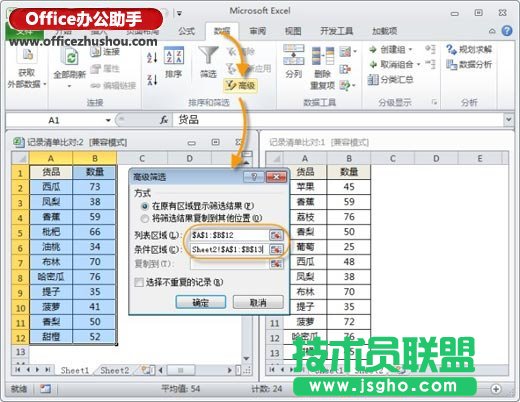This screenshot has height=402, width=520.
Task: Open the Group dropdown arrow
Action: pyautogui.click(x=410, y=50)
